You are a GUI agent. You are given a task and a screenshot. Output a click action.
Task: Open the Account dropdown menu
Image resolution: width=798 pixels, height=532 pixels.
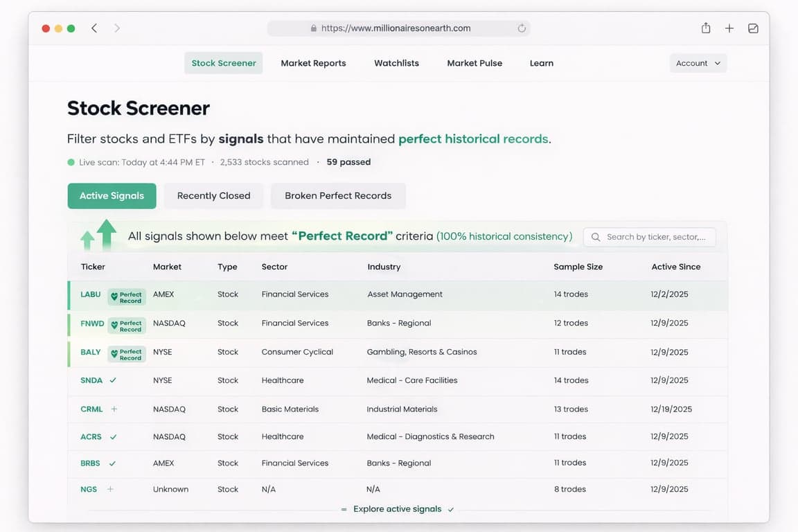698,62
